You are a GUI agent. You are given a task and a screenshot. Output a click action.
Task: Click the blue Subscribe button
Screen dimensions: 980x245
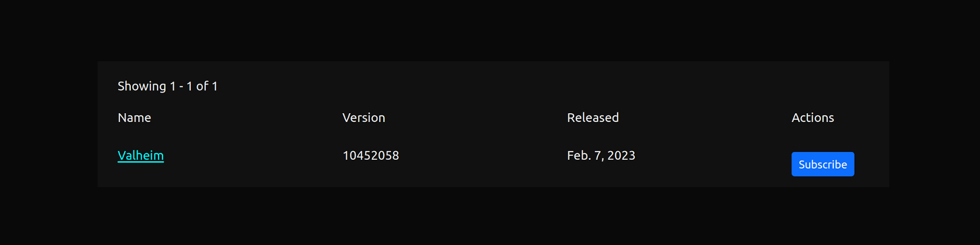822,164
